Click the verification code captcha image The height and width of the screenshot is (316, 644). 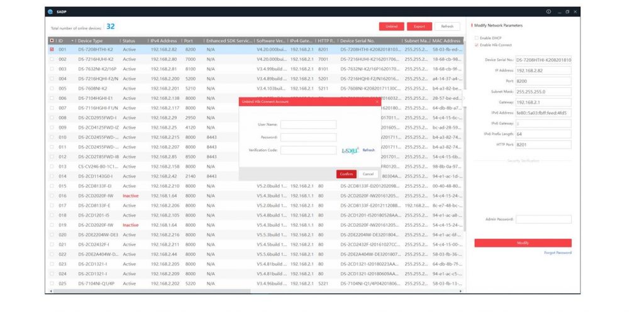click(x=350, y=150)
